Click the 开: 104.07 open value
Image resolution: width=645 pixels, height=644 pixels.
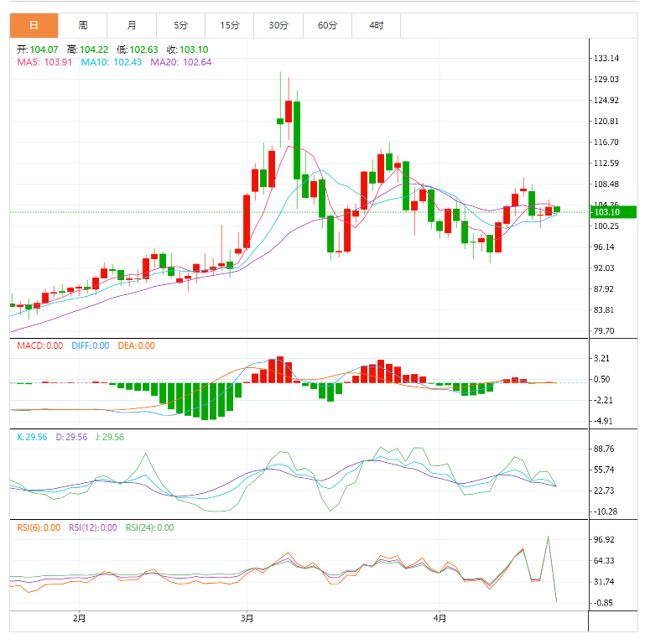[x=38, y=49]
